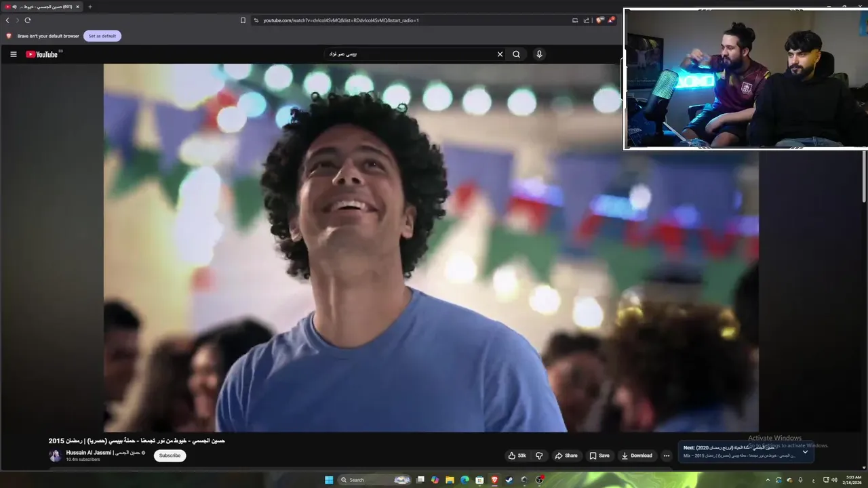The height and width of the screenshot is (488, 868).
Task: Mute the tab via speaker icon
Action: (14, 7)
